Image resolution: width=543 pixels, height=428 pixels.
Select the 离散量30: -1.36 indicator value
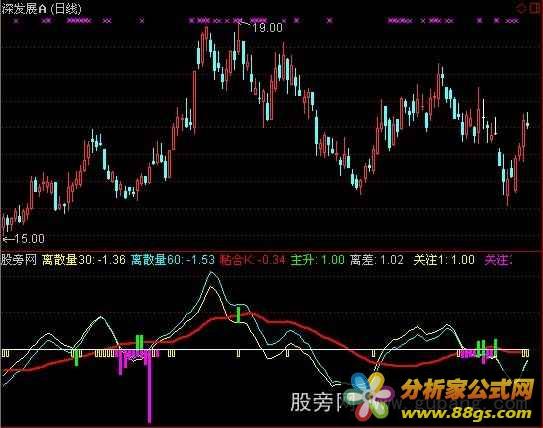(x=83, y=260)
